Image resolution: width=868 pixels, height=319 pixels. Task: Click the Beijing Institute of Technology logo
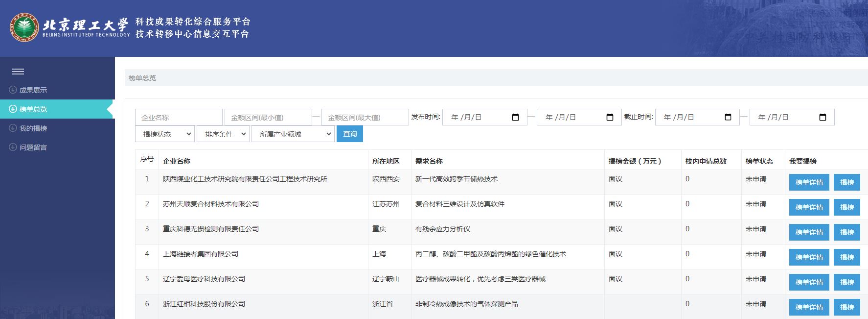[24, 27]
